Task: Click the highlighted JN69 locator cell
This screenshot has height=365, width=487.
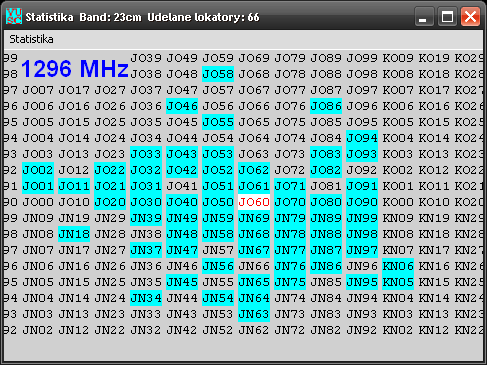Action: coord(254,218)
